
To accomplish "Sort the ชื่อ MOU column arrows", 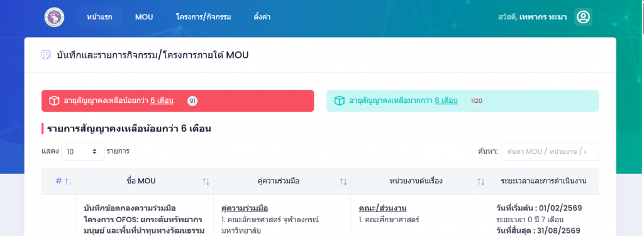I will tap(206, 181).
